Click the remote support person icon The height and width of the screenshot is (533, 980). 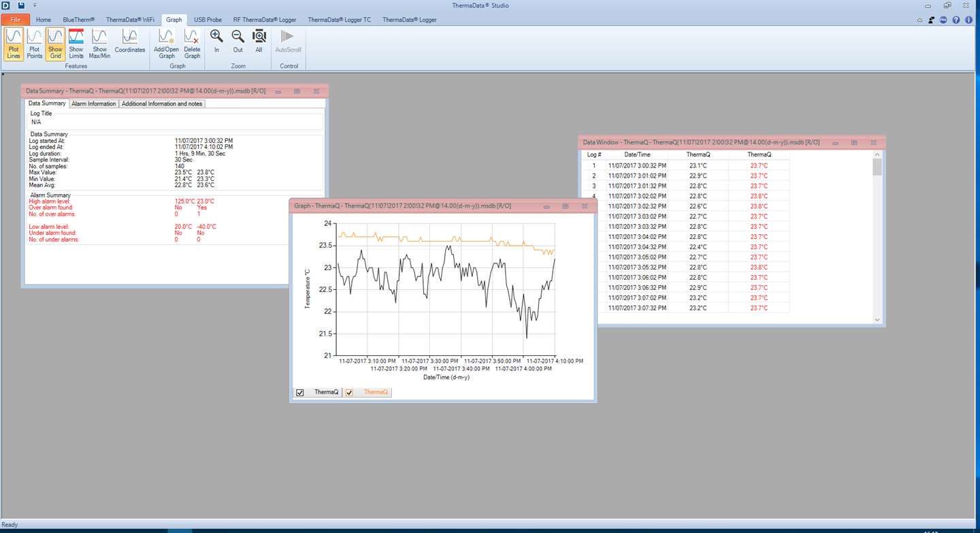[932, 20]
